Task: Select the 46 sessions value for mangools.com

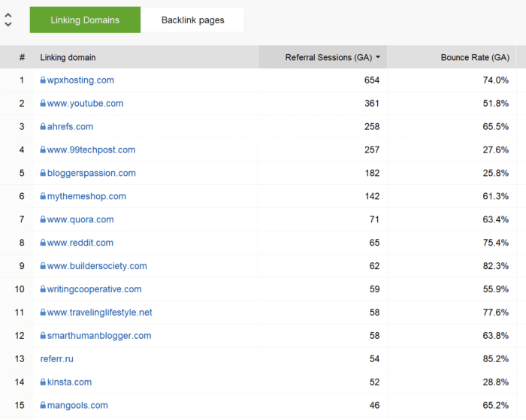Action: 374,405
